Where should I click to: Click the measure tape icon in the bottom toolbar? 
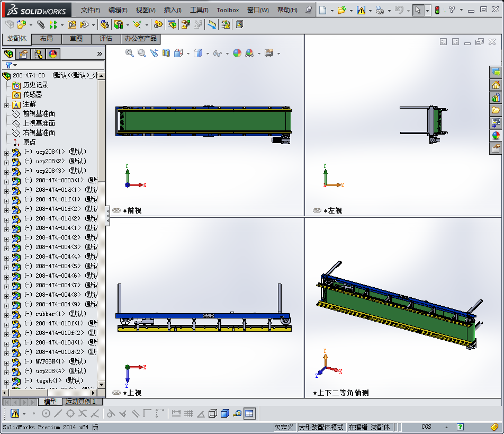[238, 413]
